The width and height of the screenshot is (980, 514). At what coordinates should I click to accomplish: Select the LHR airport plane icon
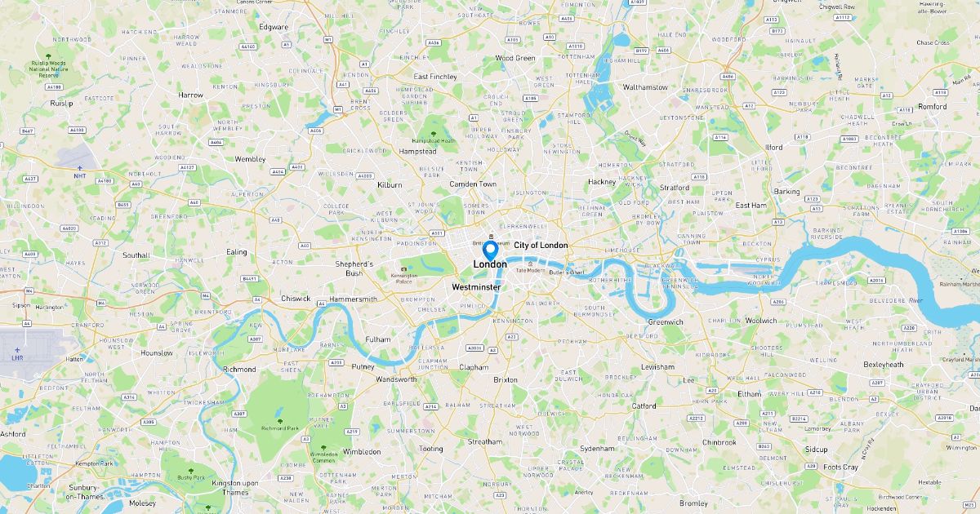17,349
